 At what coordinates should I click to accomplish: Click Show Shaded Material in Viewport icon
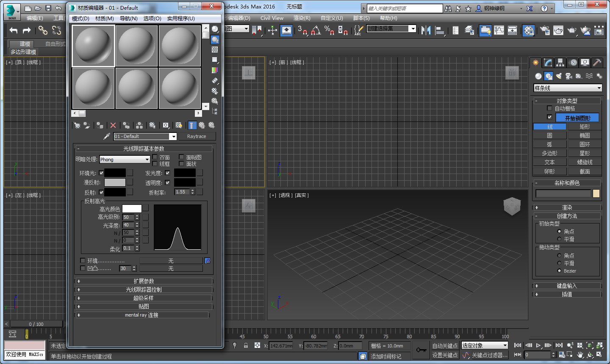[179, 125]
